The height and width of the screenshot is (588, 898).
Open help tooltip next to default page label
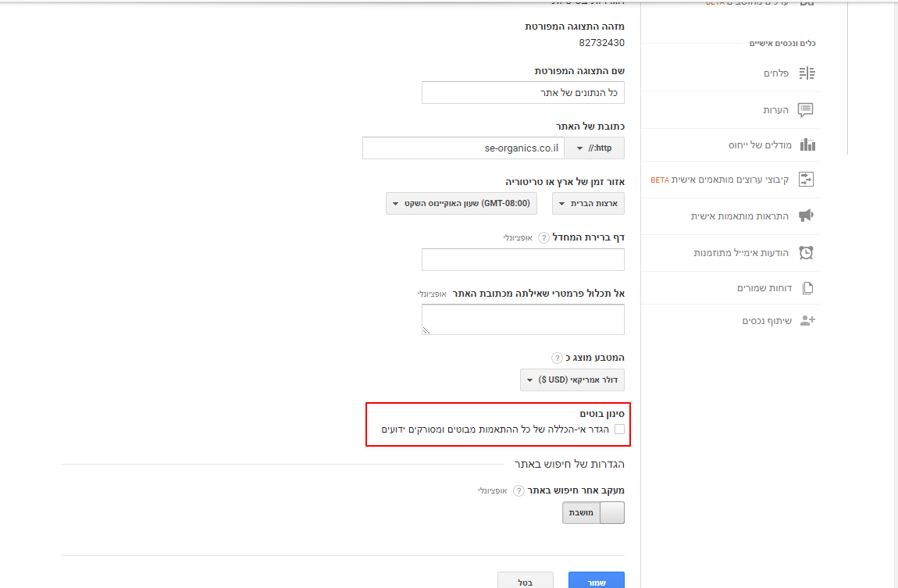tap(544, 237)
